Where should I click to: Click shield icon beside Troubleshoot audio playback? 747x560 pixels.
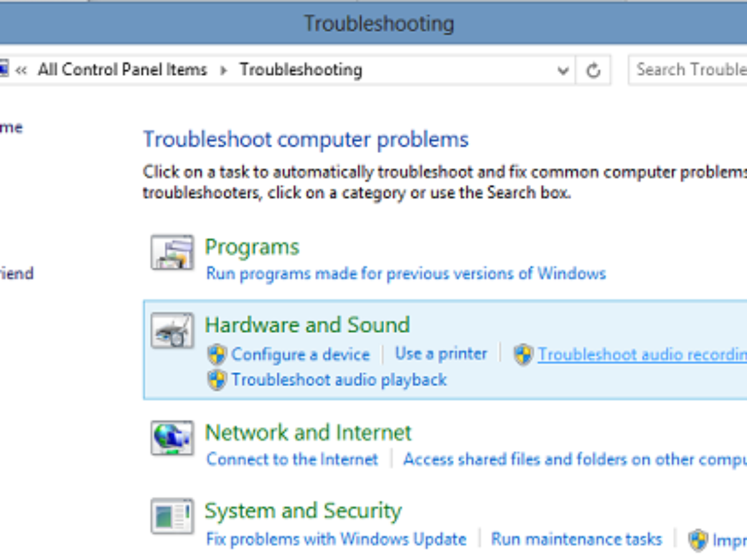click(217, 380)
